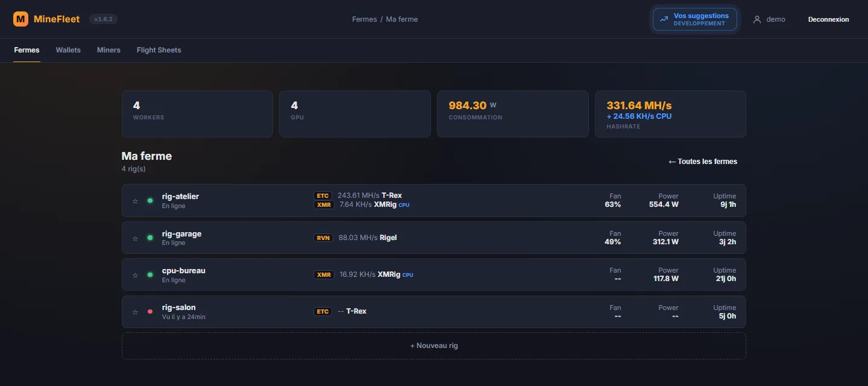Open the rig-atelier rig name
Viewport: 868px width, 386px height.
(180, 197)
